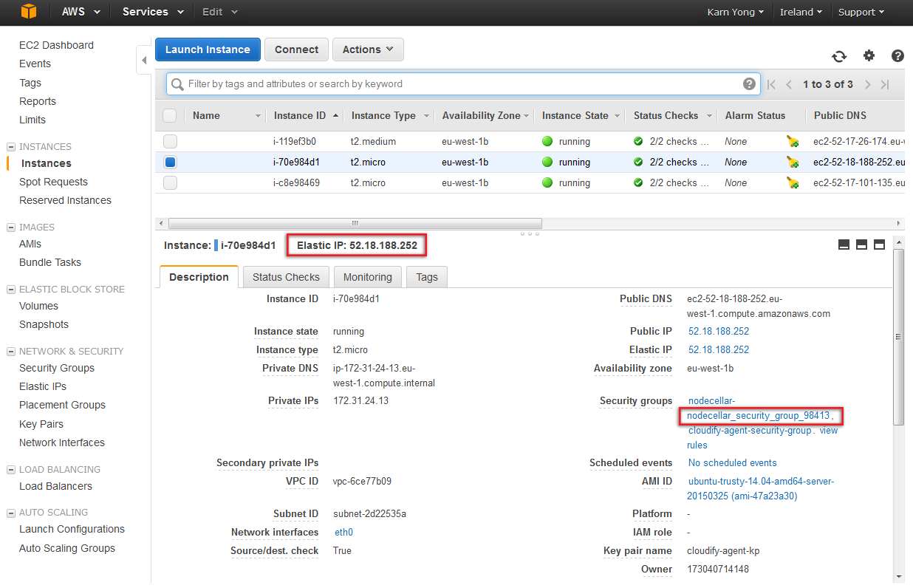The height and width of the screenshot is (588, 913).
Task: Uncheck the selected instance i-70e984d1 checkbox
Action: (170, 163)
